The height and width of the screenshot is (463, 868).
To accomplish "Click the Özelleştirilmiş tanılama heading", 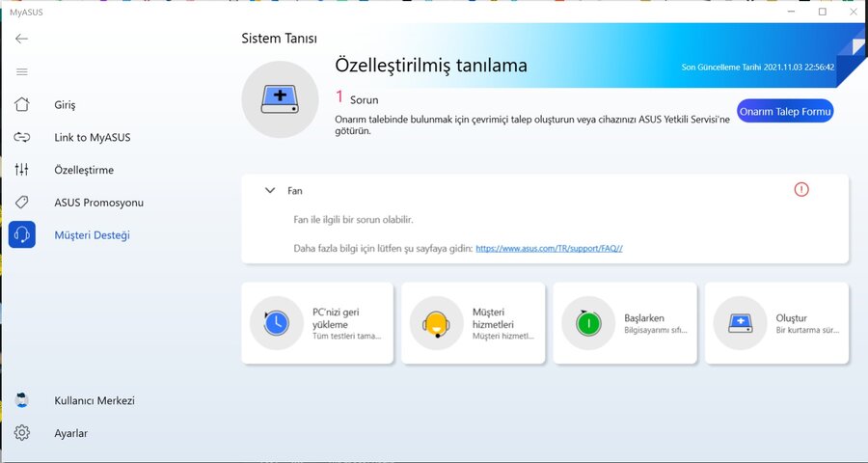I will [431, 66].
